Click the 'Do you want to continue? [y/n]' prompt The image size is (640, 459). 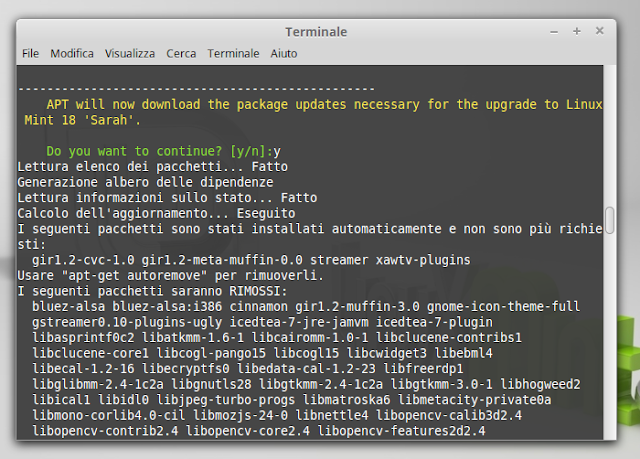(x=160, y=151)
